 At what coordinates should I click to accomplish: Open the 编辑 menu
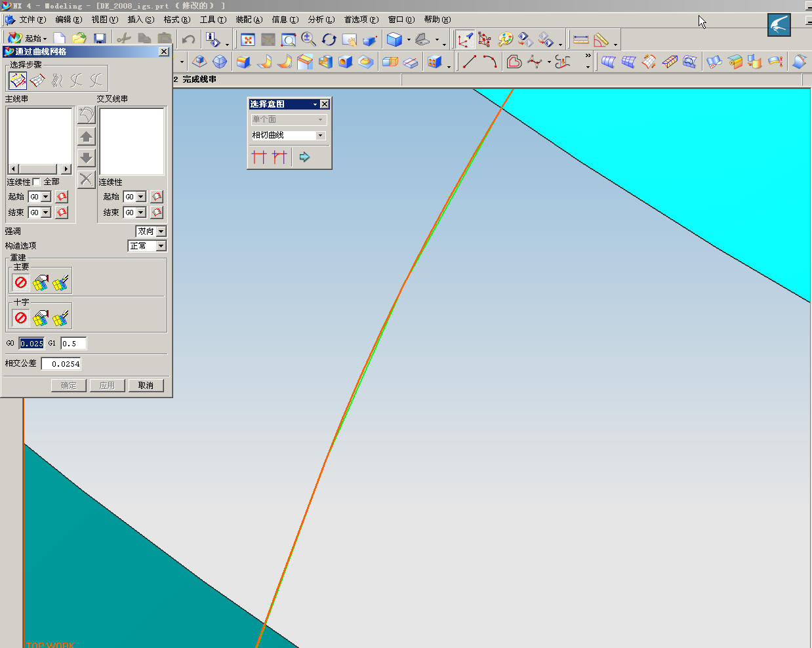pos(69,20)
